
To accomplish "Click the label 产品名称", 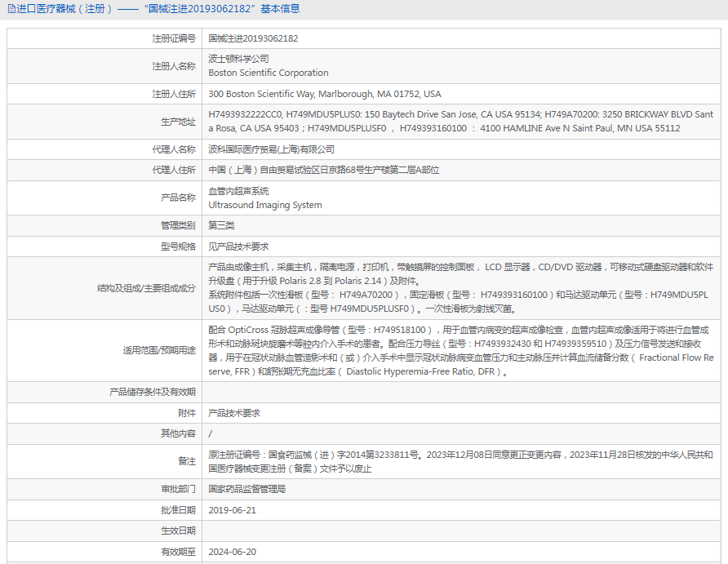I will (x=178, y=198).
